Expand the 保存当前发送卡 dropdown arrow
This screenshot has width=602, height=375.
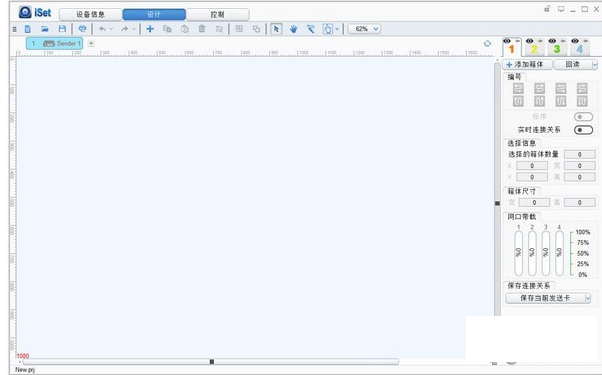click(587, 298)
